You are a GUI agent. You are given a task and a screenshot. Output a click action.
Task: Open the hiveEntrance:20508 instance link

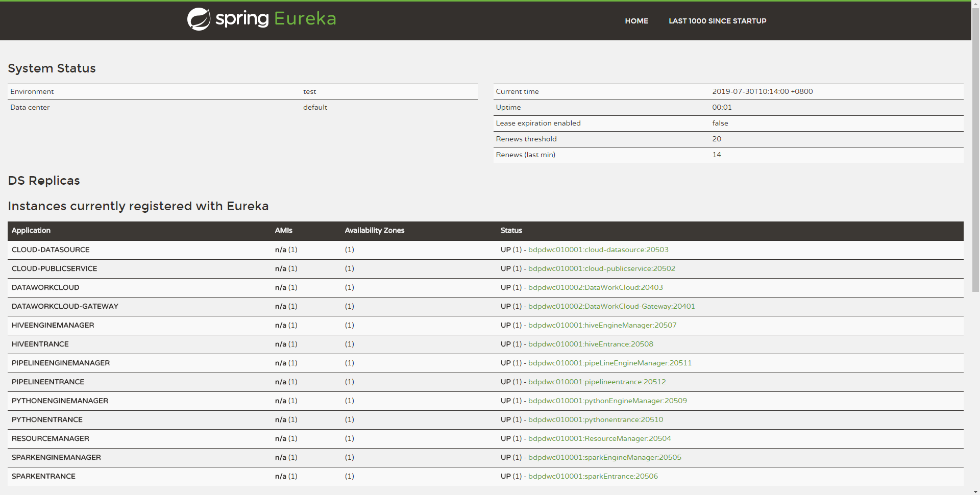click(x=591, y=344)
